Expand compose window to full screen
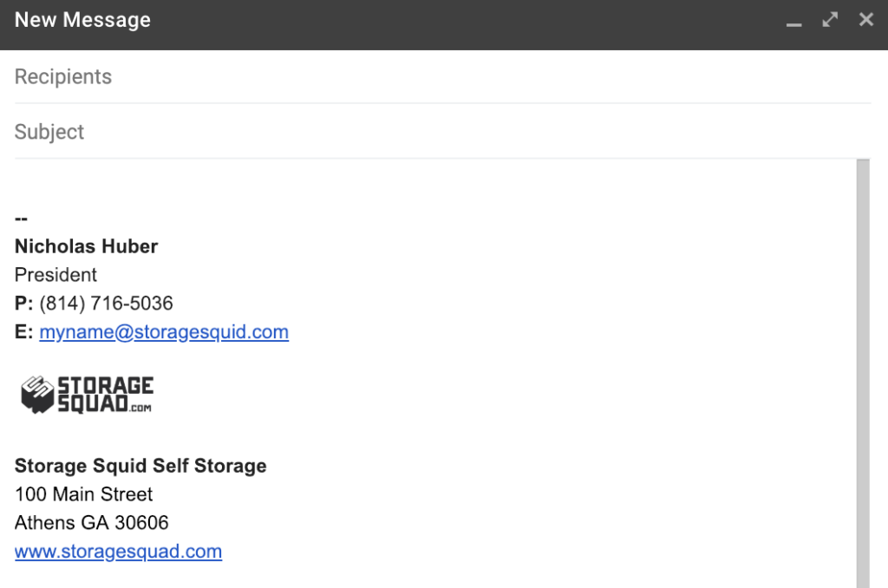This screenshot has width=888, height=588. click(x=830, y=19)
